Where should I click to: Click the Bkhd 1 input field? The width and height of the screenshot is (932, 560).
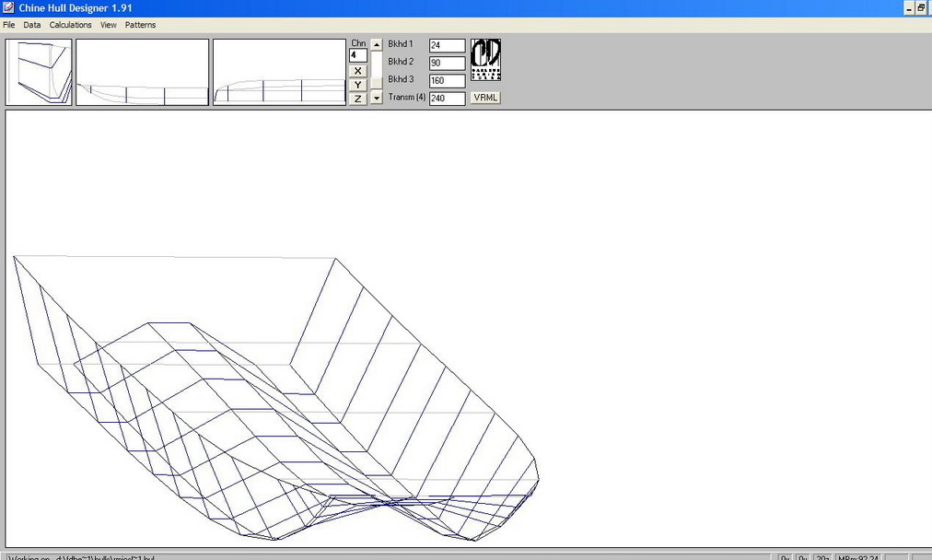[x=447, y=46]
